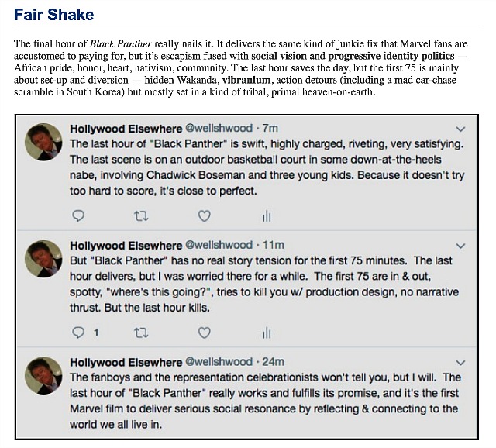Open the chevron menu on the 11m tweet
This screenshot has width=496, height=448.
460,246
